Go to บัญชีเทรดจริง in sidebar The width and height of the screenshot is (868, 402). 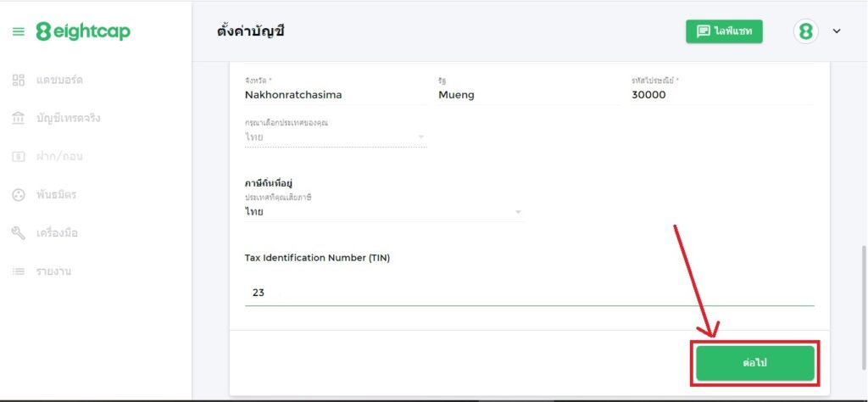[68, 118]
